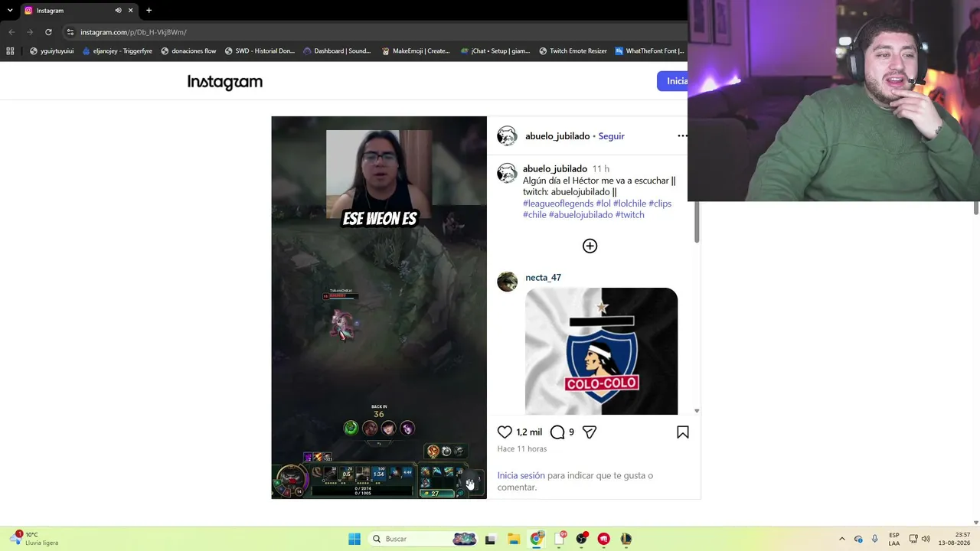Open abuelo_jubilado username in the caption
The width and height of the screenshot is (980, 551).
(x=555, y=169)
